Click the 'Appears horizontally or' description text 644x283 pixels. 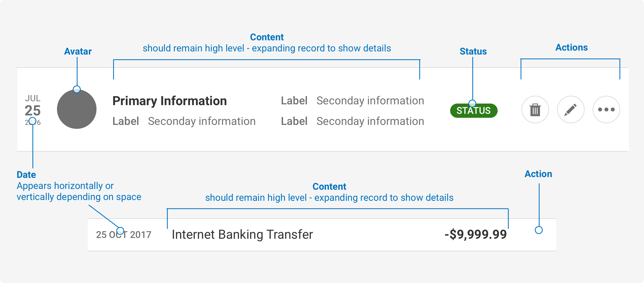tap(65, 186)
